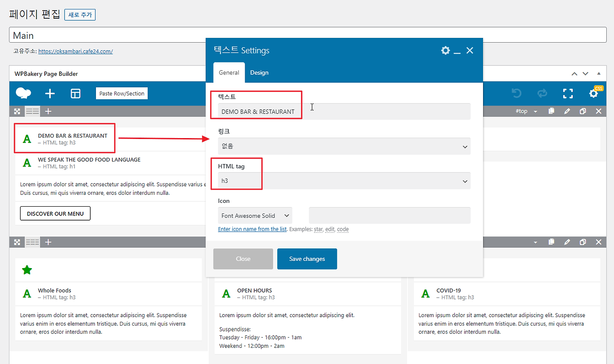This screenshot has width=614, height=364.
Task: Switch to the Design tab
Action: pos(259,72)
